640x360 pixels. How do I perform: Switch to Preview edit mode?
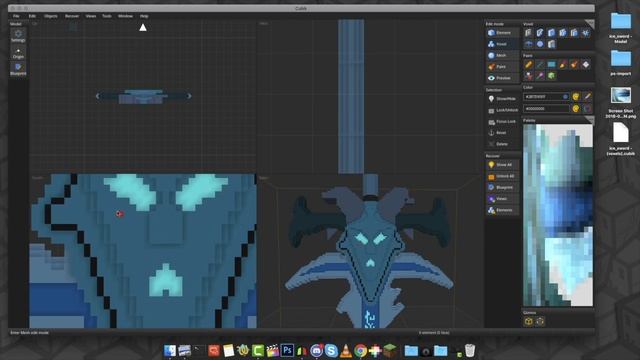click(502, 78)
